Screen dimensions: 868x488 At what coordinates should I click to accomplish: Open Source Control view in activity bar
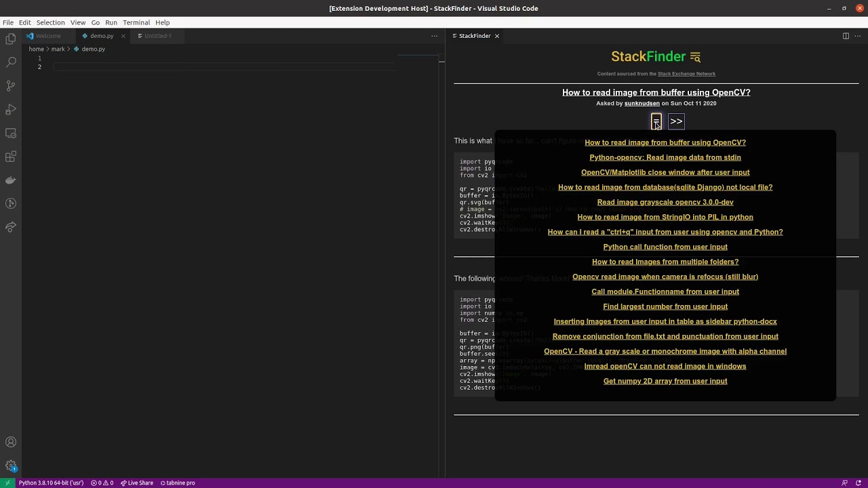11,86
